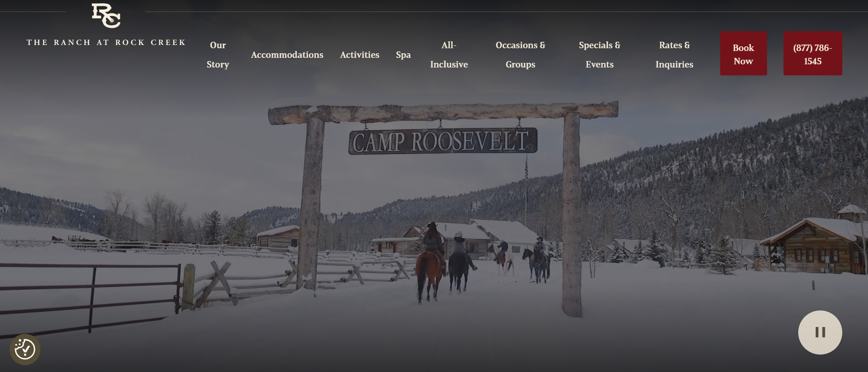The height and width of the screenshot is (372, 868).
Task: Open Occasions & Groups menu
Action: 520,55
